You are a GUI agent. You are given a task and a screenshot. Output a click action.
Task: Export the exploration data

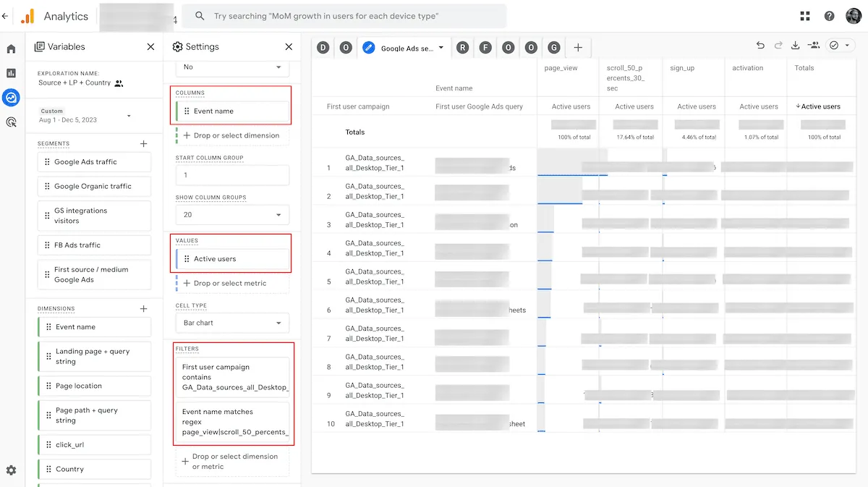click(795, 45)
